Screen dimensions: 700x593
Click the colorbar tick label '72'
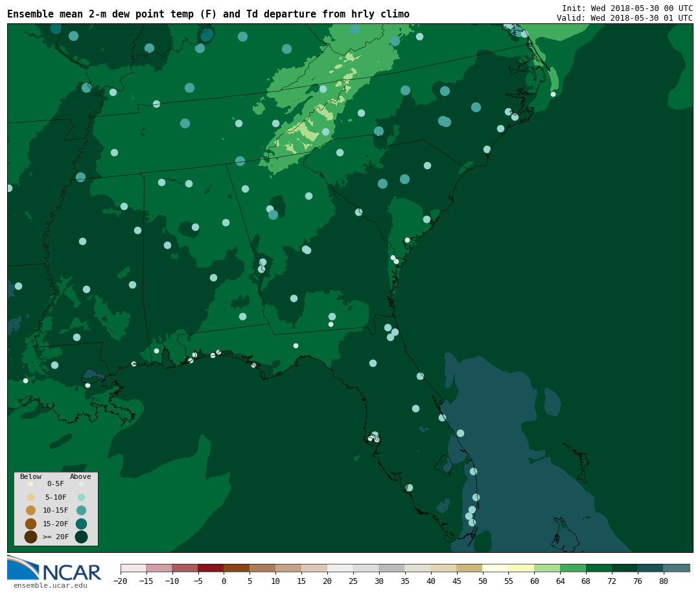coord(612,581)
